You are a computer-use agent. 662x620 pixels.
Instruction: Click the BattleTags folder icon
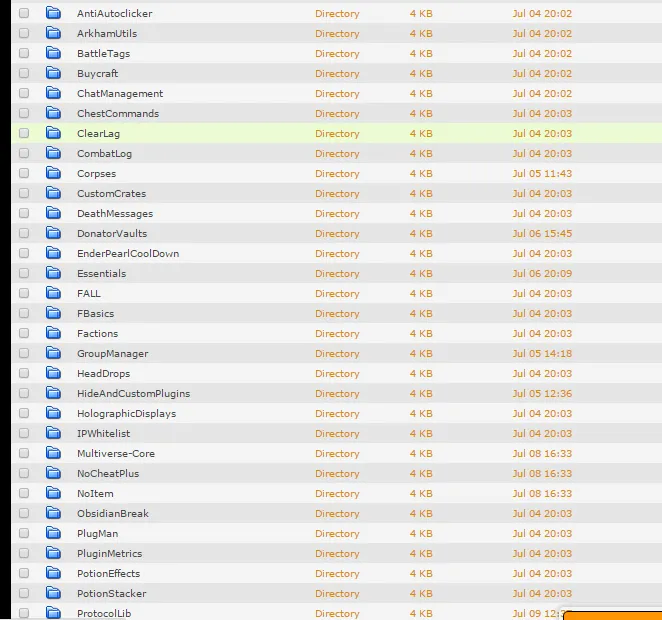coord(53,53)
